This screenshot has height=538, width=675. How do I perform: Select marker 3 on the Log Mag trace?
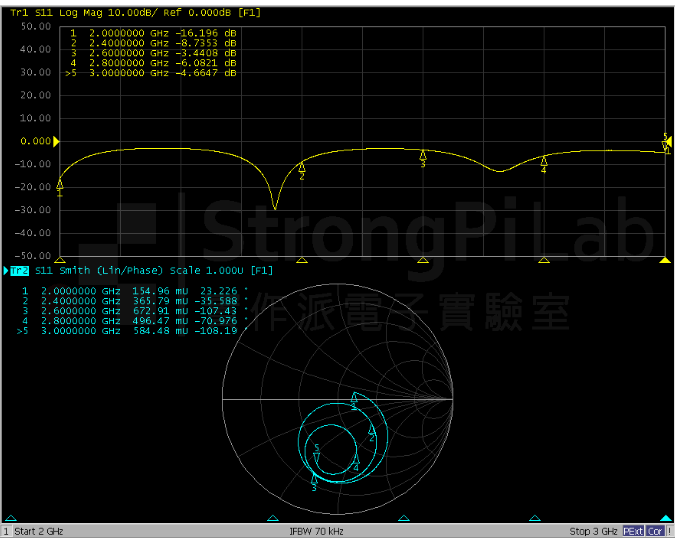pyautogui.click(x=423, y=156)
